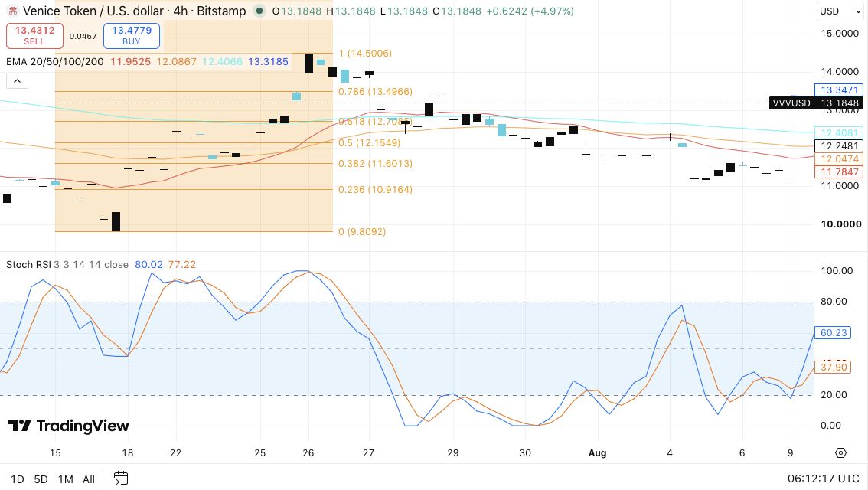This screenshot has height=490, width=868.
Task: Click the 12.2481 price axis tag
Action: coord(839,145)
